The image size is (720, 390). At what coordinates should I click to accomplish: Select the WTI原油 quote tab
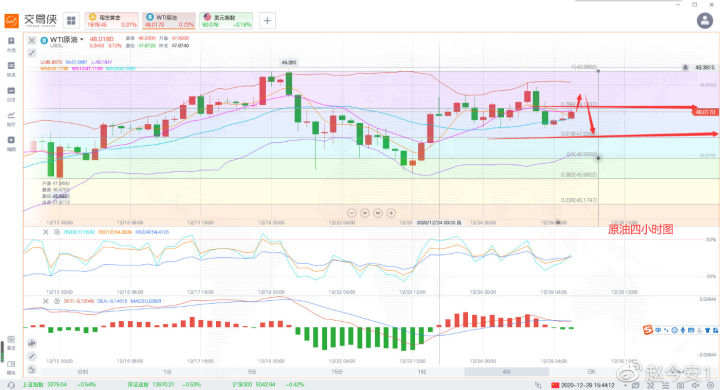[169, 21]
